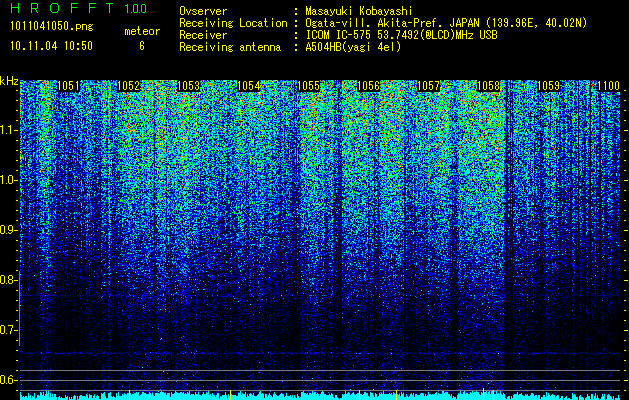The image size is (629, 400).
Task: Click the Ovserver field label
Action: pos(203,11)
